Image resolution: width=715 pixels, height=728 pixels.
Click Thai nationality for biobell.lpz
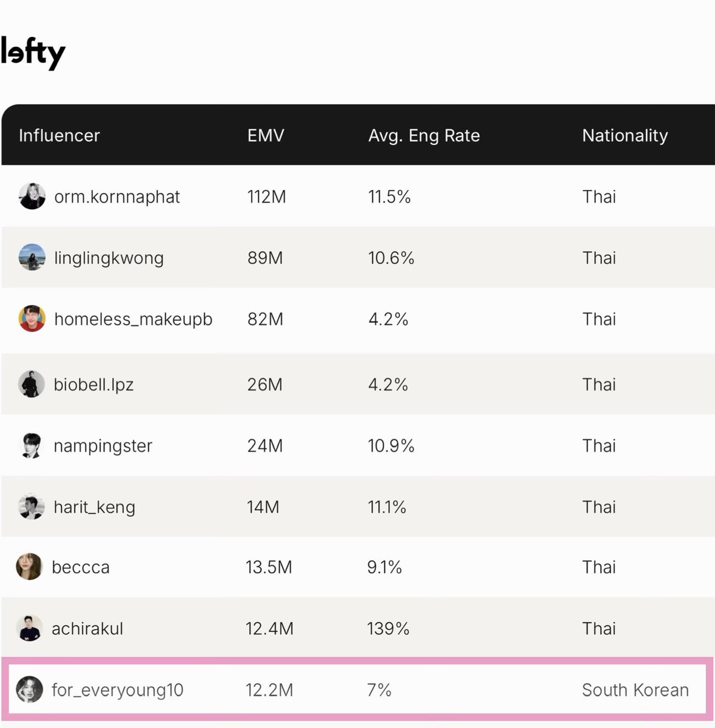pos(599,385)
